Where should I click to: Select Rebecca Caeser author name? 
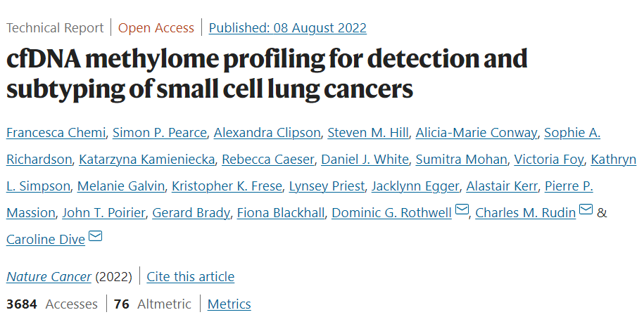[x=267, y=159]
